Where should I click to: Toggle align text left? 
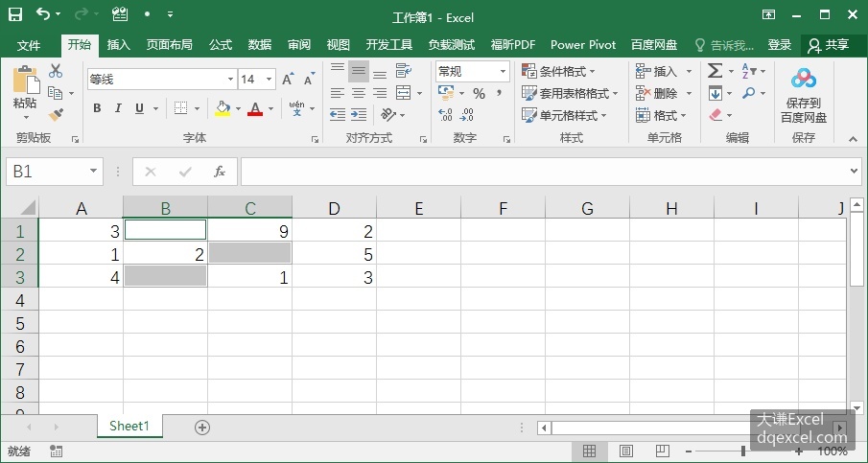click(337, 93)
